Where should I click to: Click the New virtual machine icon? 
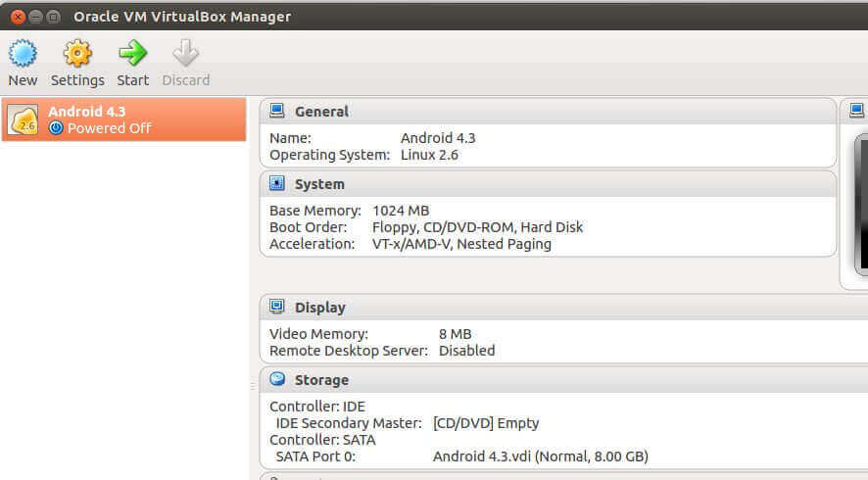point(23,53)
